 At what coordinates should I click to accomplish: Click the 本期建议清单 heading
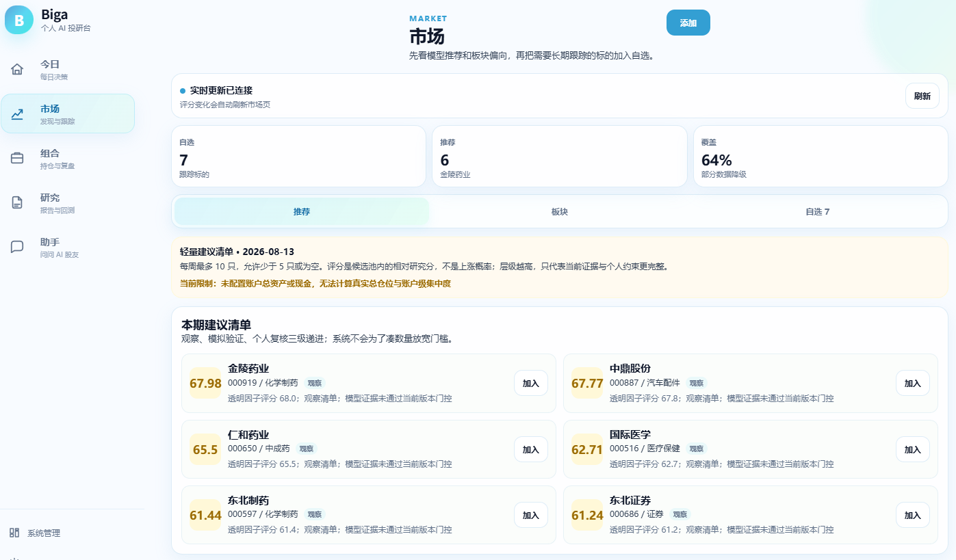click(216, 325)
